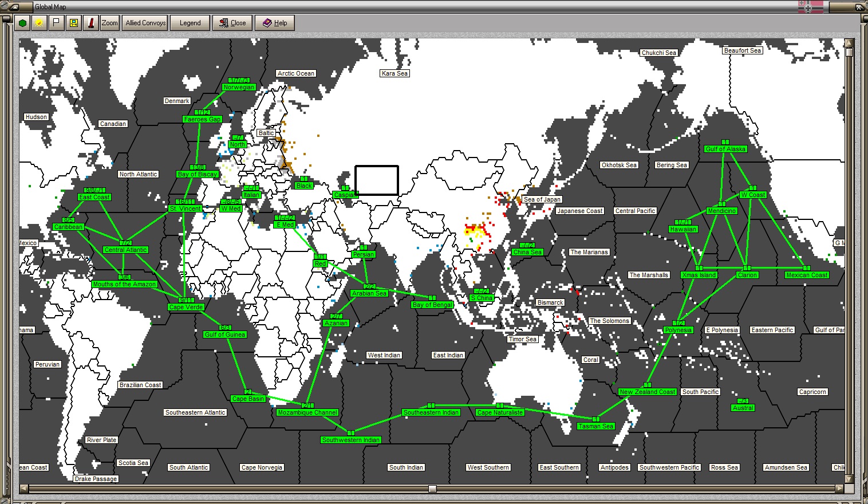Select the Southeastern Indian zone
This screenshot has width=868, height=504.
pos(431,412)
